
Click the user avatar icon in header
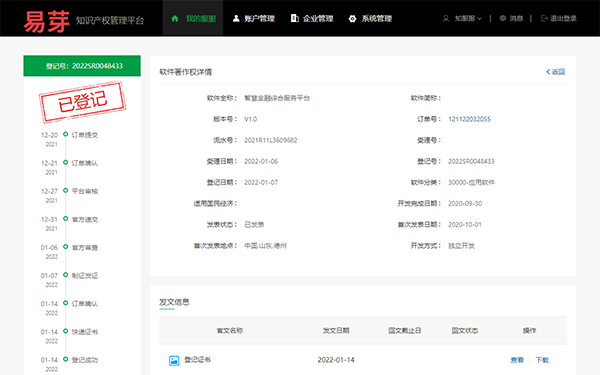446,18
